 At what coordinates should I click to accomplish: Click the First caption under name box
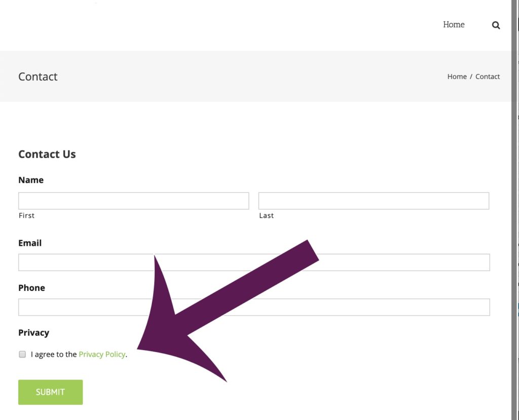26,215
